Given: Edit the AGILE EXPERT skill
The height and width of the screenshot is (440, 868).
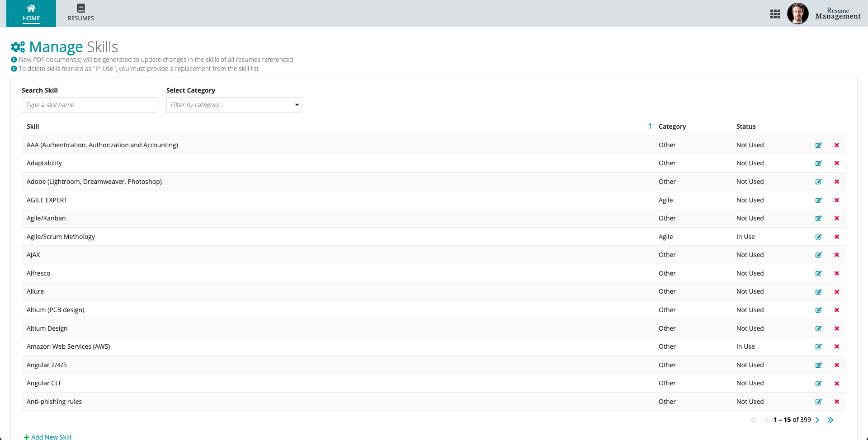Looking at the screenshot, I should pyautogui.click(x=818, y=200).
